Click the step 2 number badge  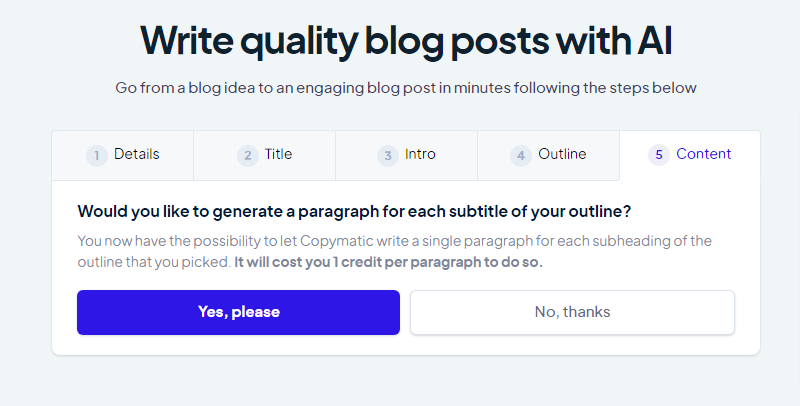tap(248, 155)
